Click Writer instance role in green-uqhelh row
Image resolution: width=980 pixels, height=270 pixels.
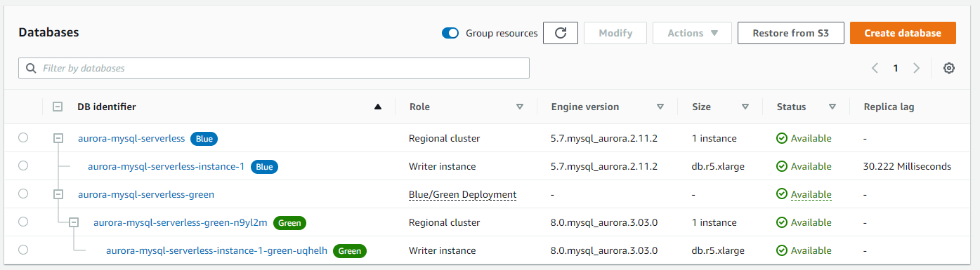442,250
